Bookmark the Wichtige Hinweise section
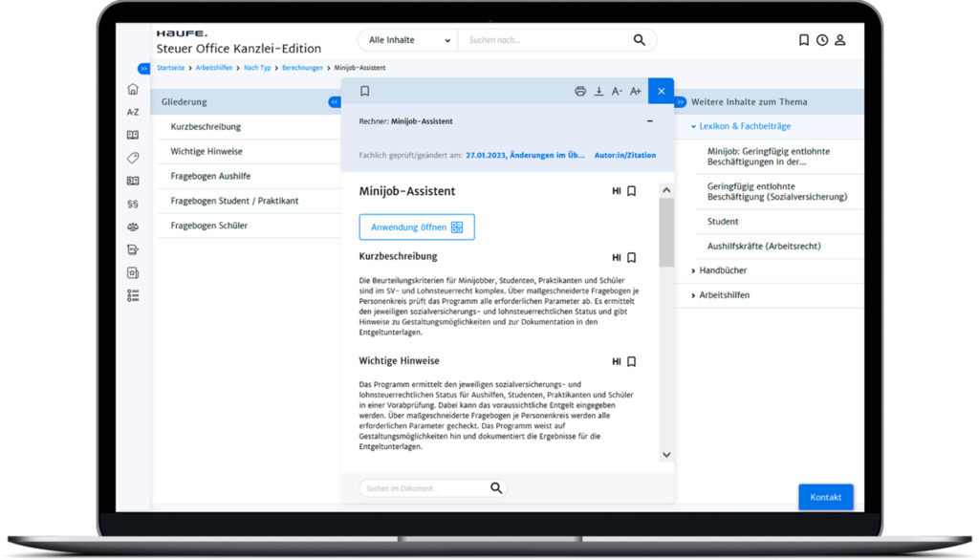This screenshot has width=979, height=560. click(632, 361)
